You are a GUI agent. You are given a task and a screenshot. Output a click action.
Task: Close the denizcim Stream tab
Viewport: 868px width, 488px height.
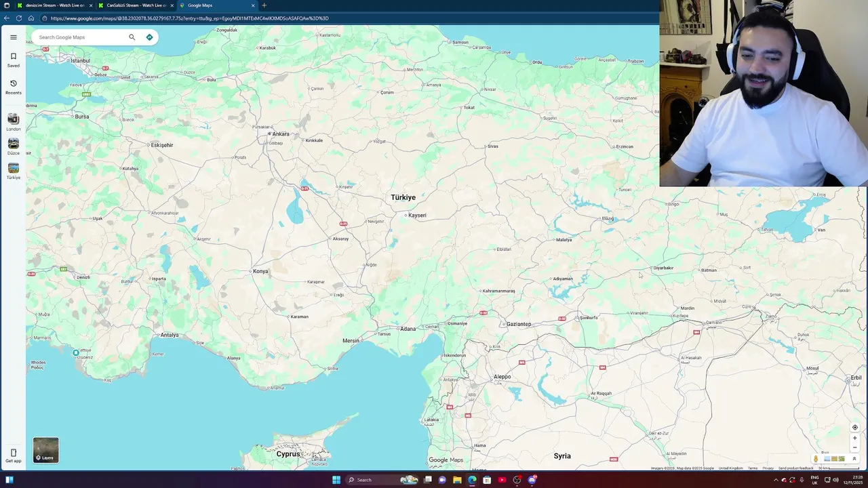(x=91, y=5)
